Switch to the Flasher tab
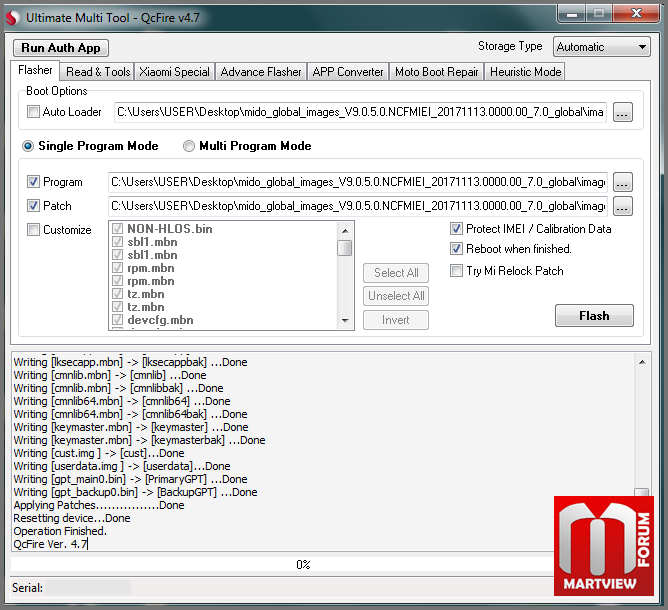This screenshot has height=610, width=668. tap(35, 70)
